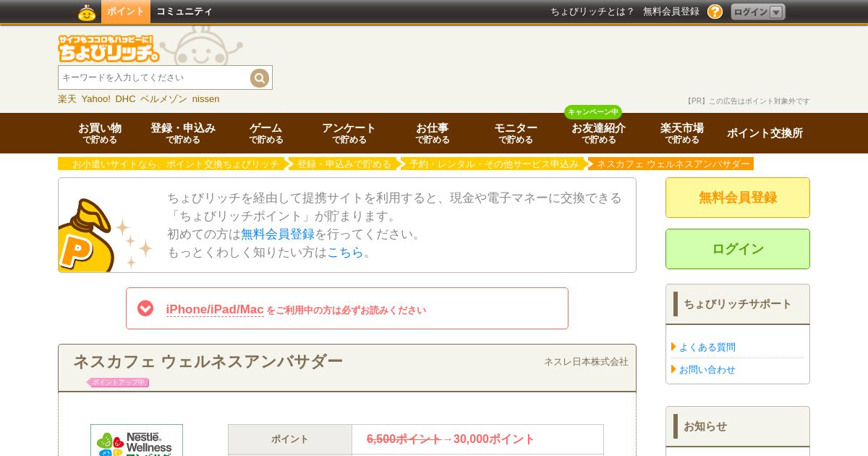Open 楽天市場で貯める menu
Screen dimensions: 868x456
click(x=682, y=133)
